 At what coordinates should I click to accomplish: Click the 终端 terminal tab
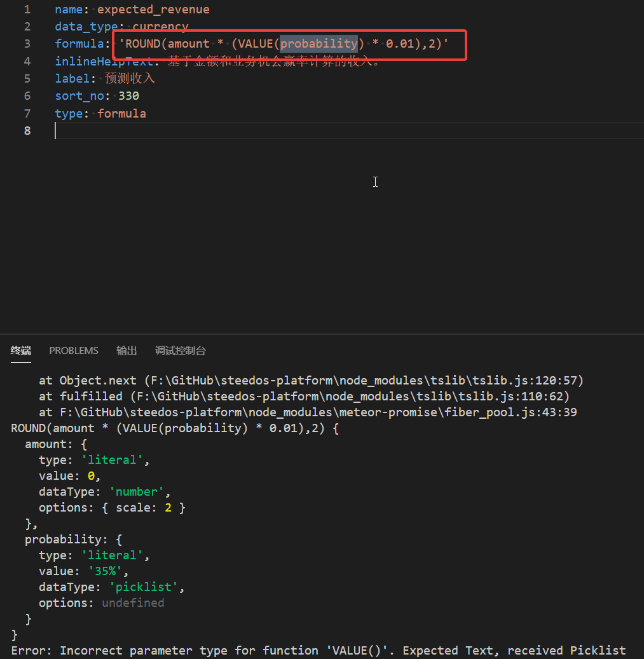[x=20, y=350]
